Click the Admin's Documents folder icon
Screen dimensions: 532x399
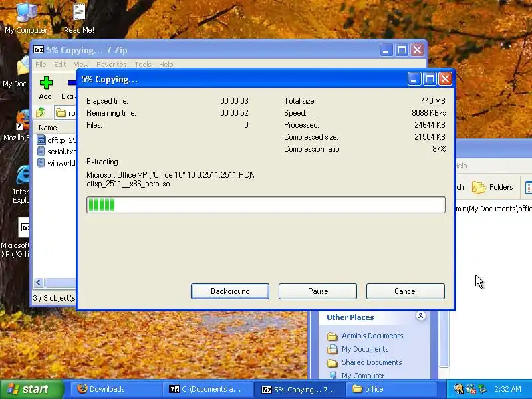[x=332, y=336]
